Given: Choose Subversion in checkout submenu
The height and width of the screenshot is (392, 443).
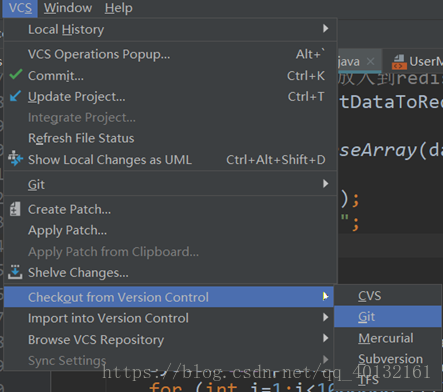Looking at the screenshot, I should pyautogui.click(x=388, y=359).
